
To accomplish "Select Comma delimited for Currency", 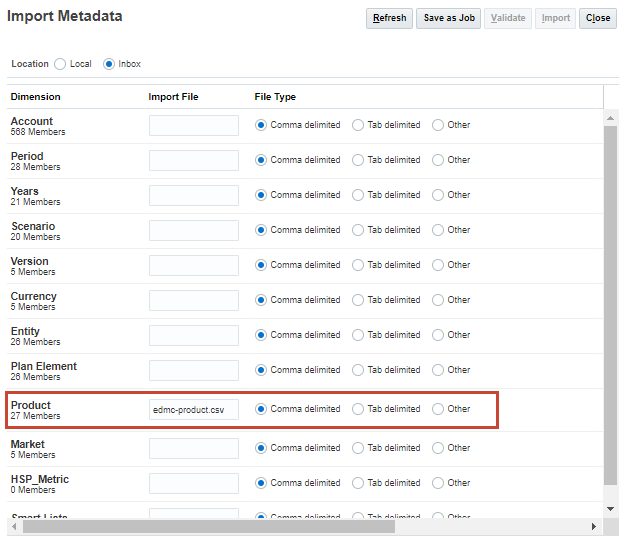I will 261,300.
